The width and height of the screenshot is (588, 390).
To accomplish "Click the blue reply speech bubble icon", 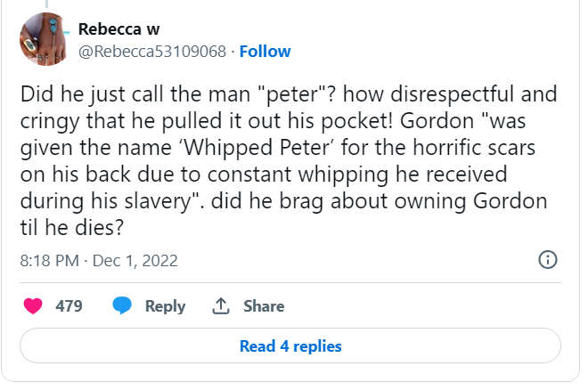I will pyautogui.click(x=122, y=306).
